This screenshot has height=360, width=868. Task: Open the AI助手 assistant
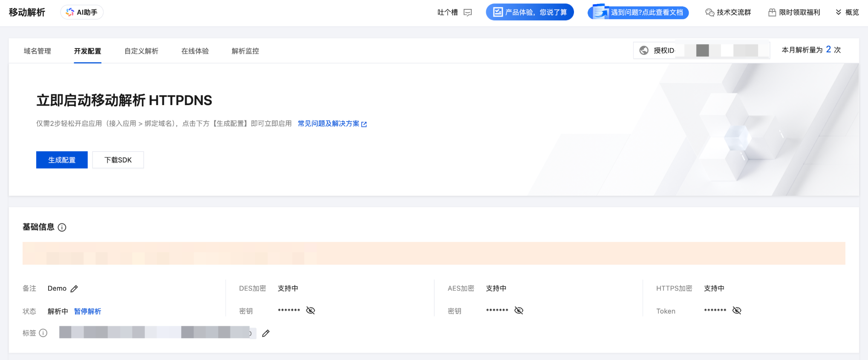point(82,12)
